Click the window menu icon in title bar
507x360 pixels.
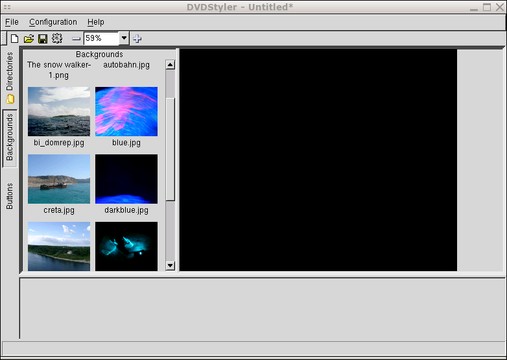(x=7, y=7)
